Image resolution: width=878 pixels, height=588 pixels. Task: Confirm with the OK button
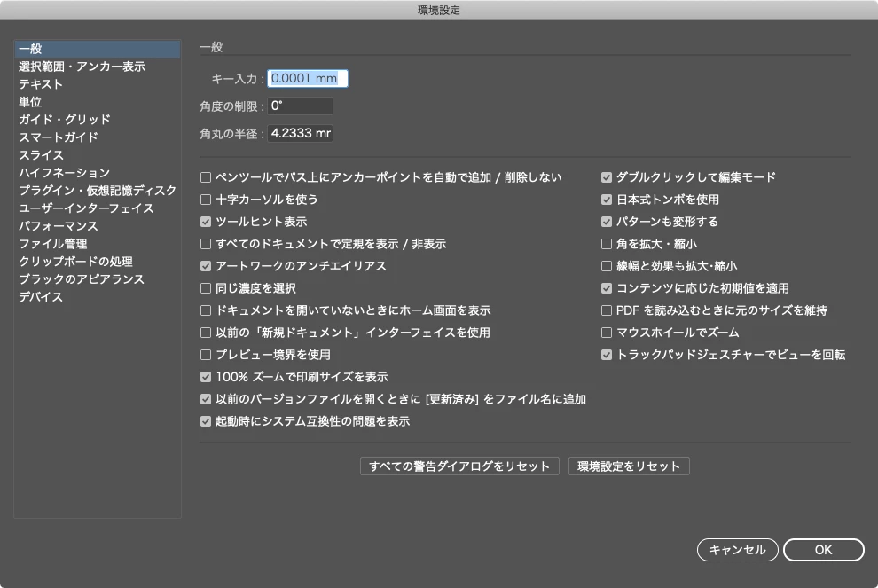click(824, 550)
